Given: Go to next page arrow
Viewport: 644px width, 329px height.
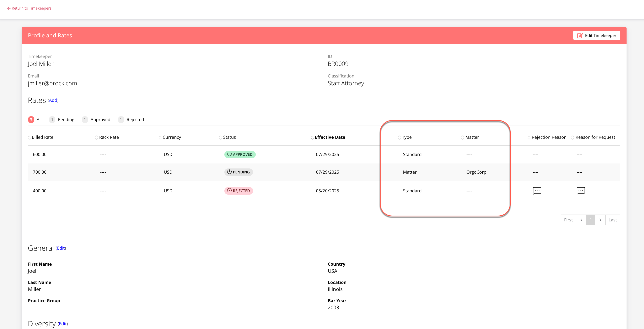Looking at the screenshot, I should 600,220.
